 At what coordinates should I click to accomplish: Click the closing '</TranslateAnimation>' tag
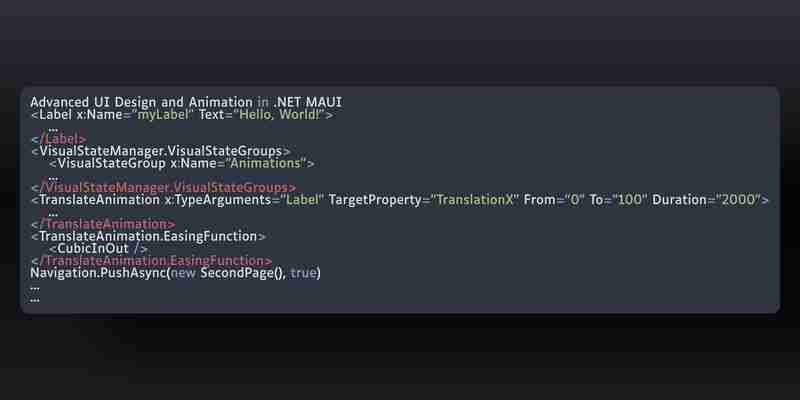pyautogui.click(x=103, y=224)
